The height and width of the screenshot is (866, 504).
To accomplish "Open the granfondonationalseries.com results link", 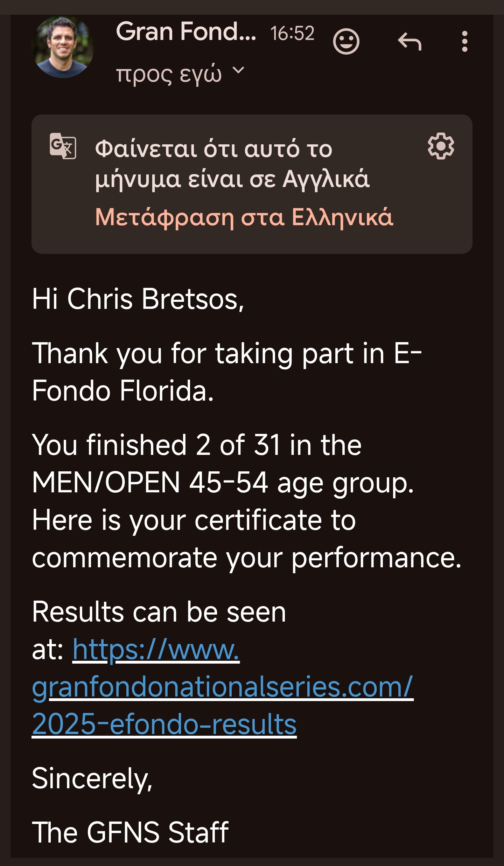I will pos(223,687).
